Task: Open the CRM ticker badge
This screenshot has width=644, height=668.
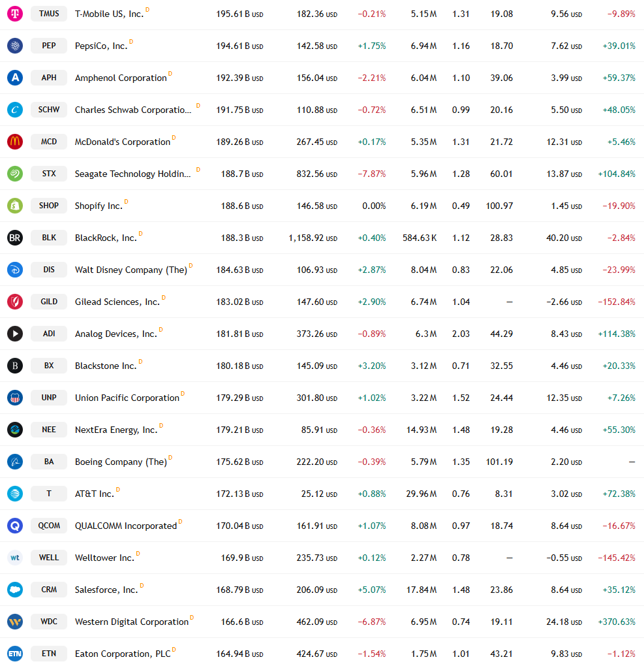Action: click(49, 590)
